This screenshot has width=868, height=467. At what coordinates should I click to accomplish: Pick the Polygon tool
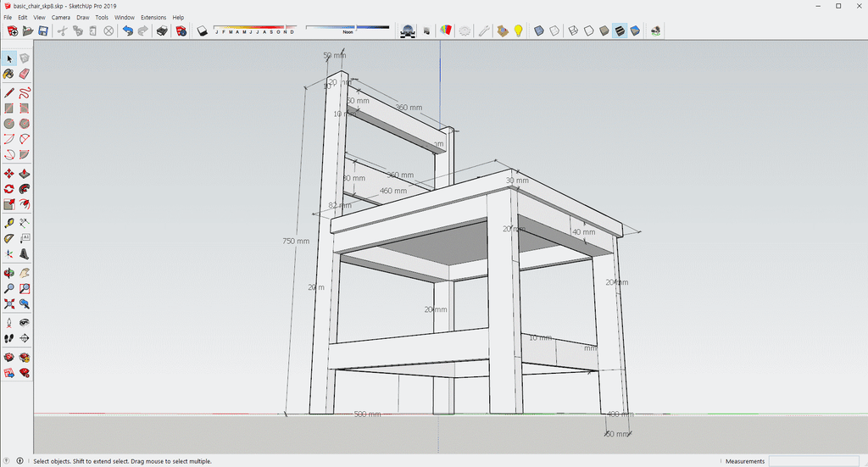[25, 124]
